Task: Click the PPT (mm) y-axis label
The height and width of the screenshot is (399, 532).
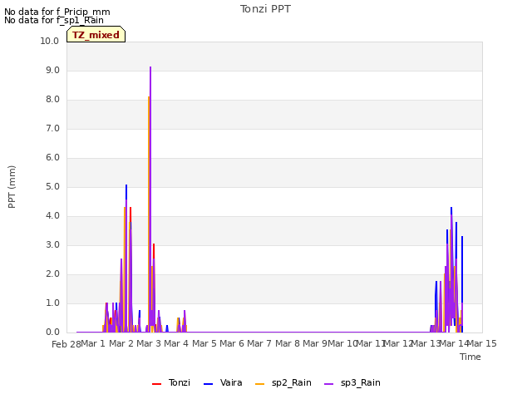Action: (12, 187)
